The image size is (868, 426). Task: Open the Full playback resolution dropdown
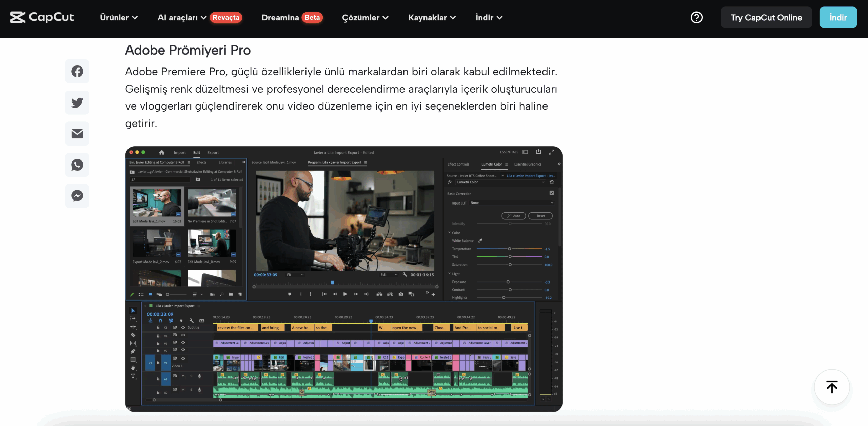coord(389,275)
